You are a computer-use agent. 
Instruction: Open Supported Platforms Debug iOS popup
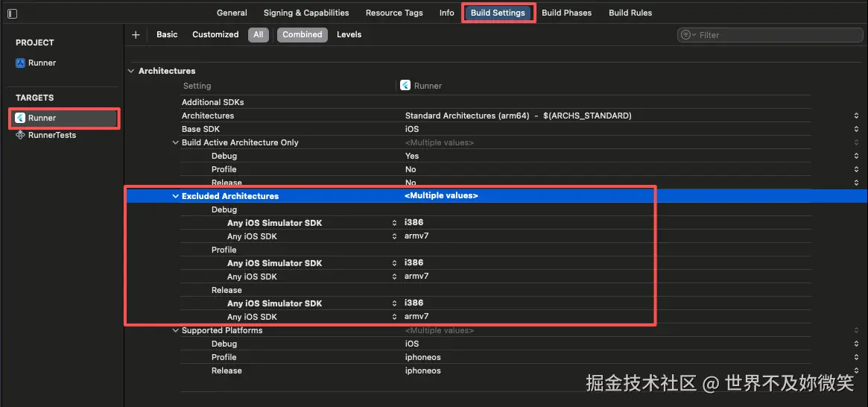point(856,344)
